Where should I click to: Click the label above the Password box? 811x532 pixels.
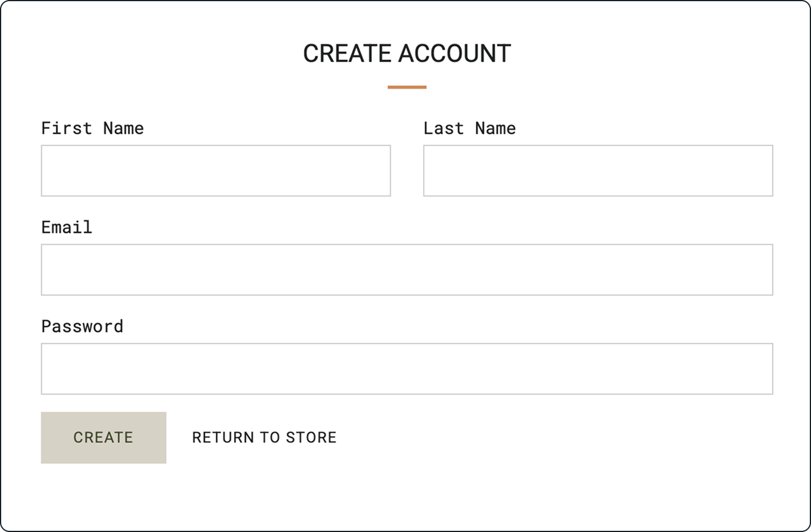(x=82, y=326)
